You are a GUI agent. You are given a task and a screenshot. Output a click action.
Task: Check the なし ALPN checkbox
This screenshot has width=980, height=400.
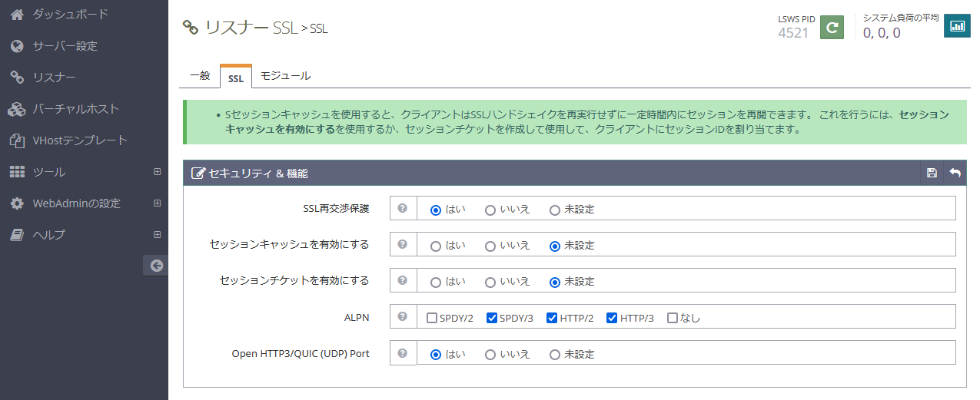[x=673, y=317]
